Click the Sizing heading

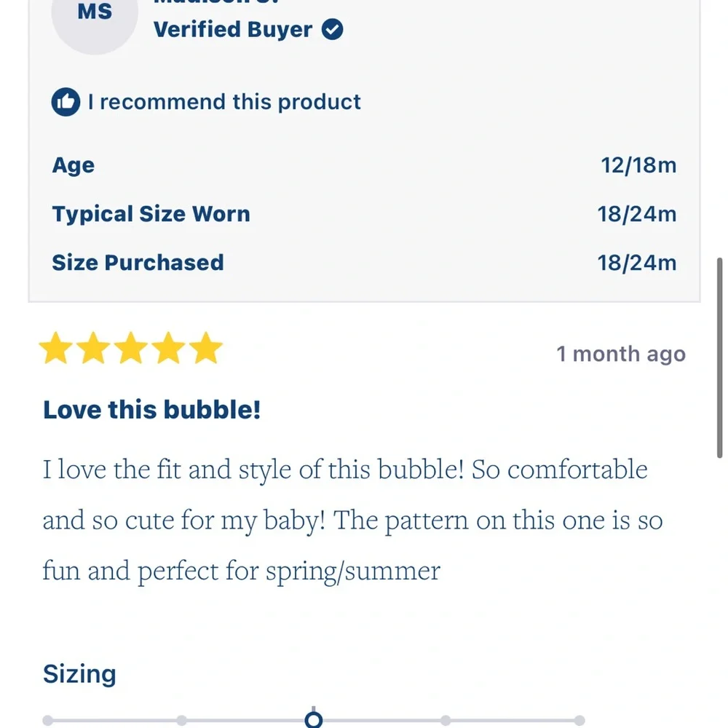click(x=79, y=673)
